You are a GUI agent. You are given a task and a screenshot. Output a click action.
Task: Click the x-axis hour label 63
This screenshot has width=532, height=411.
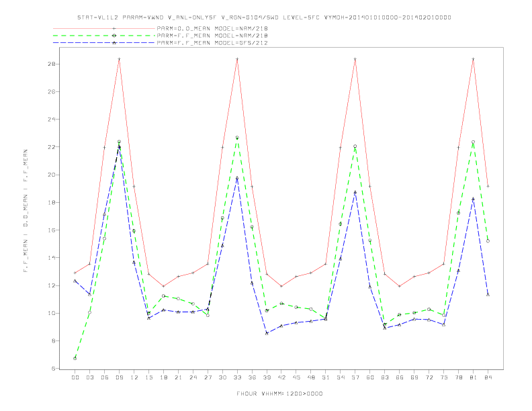385,377
